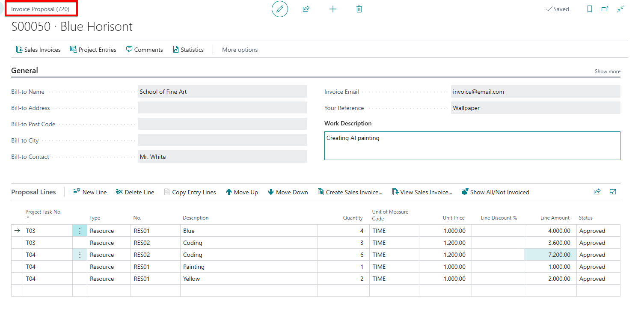Open page in new window icon
This screenshot has height=333, width=644.
tap(605, 9)
